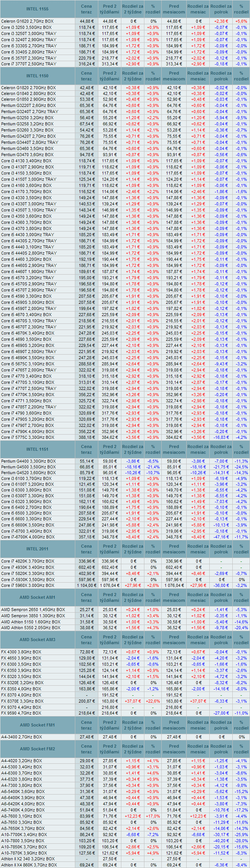
Task: Click the '+22,6%' value in FX 8370E row
Action: tap(153, 701)
